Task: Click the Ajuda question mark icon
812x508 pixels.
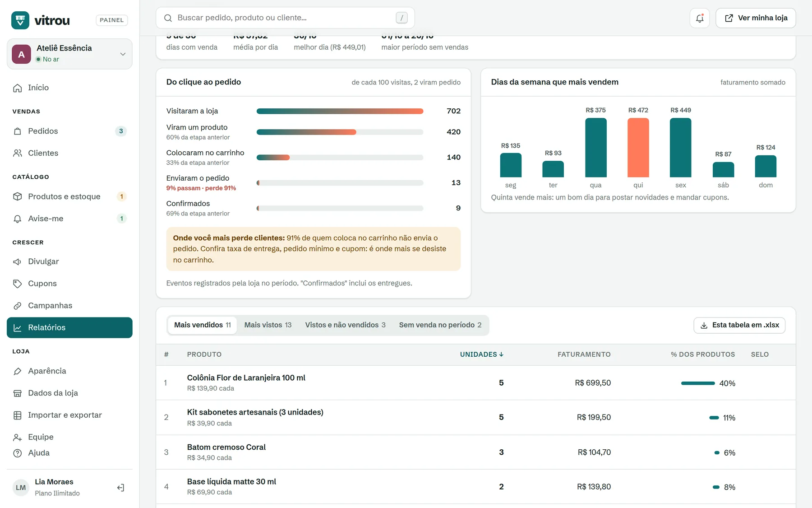Action: point(18,453)
